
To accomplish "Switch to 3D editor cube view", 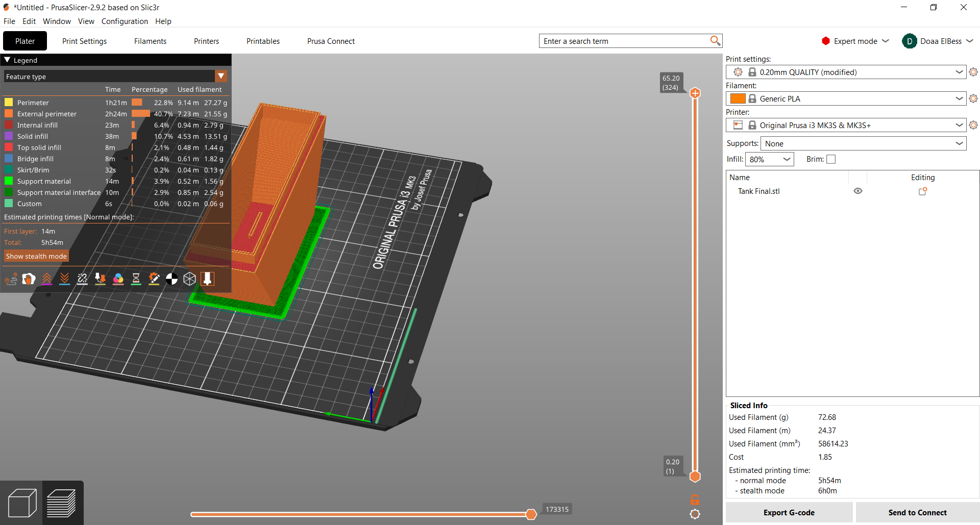I will click(22, 503).
